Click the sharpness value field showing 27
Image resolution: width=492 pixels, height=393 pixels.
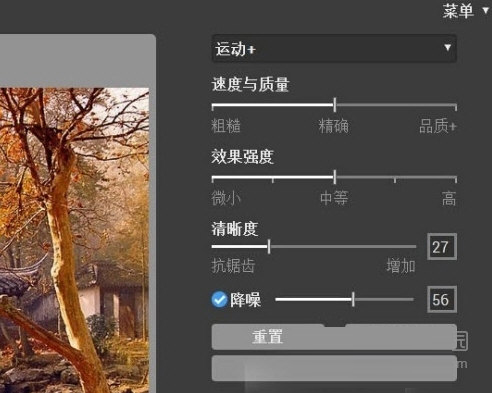(442, 247)
